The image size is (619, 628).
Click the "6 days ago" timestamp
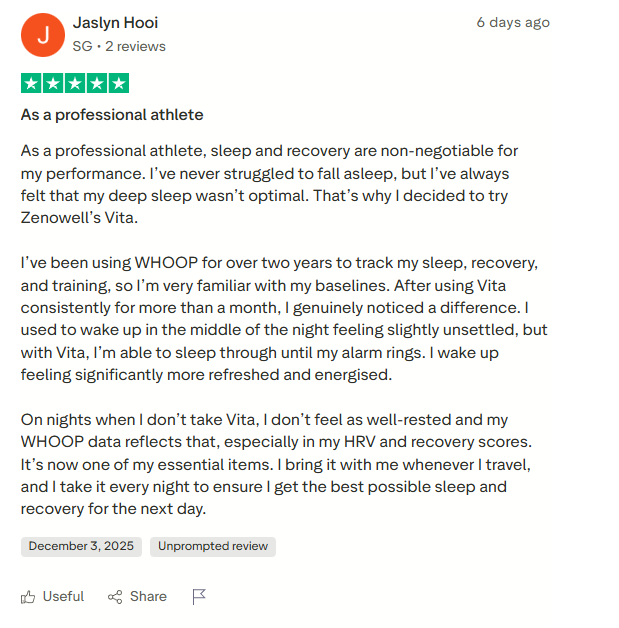click(x=512, y=22)
